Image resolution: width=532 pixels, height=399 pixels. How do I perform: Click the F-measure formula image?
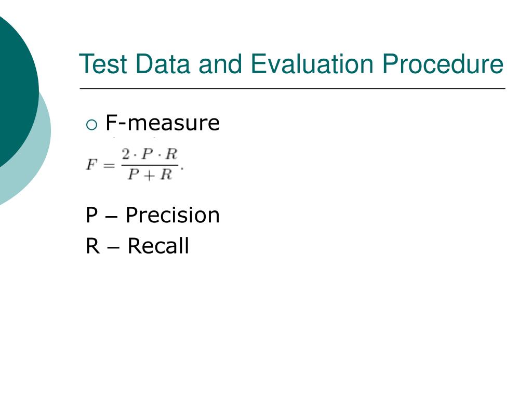coord(135,164)
